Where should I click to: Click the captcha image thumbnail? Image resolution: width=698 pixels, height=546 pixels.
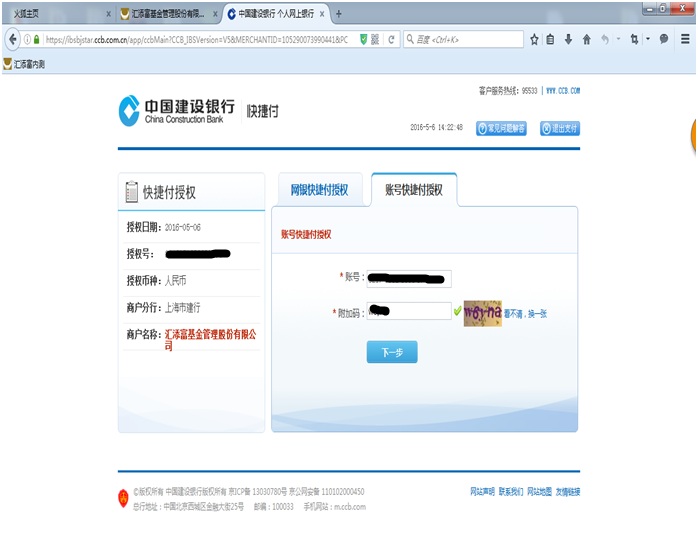click(x=482, y=312)
